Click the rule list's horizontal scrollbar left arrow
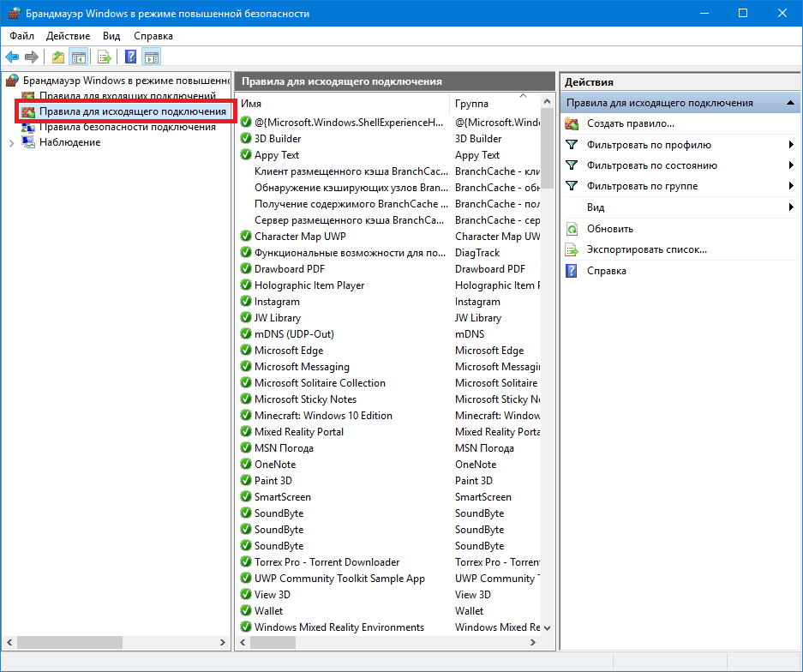803x672 pixels. pos(243,642)
